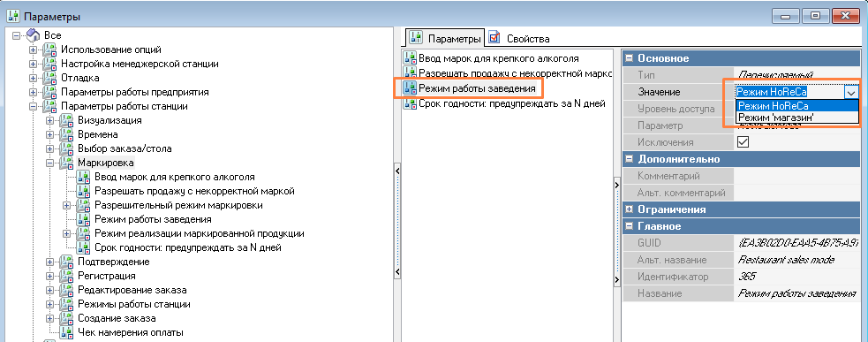Collapse the 'Все' root tree node
This screenshot has height=342, width=868.
tap(16, 35)
